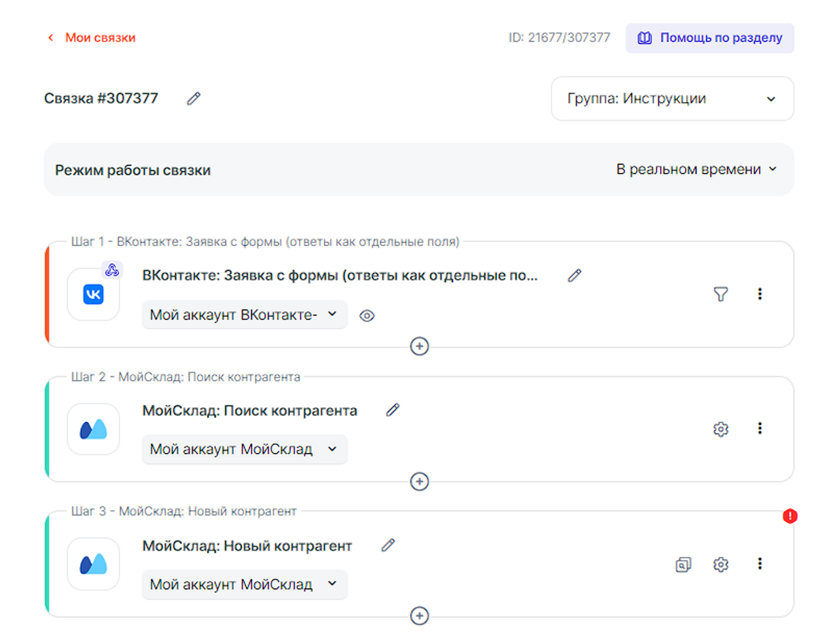This screenshot has width=840, height=635.
Task: Open 'В реальном времени' mode dropdown
Action: [x=696, y=170]
